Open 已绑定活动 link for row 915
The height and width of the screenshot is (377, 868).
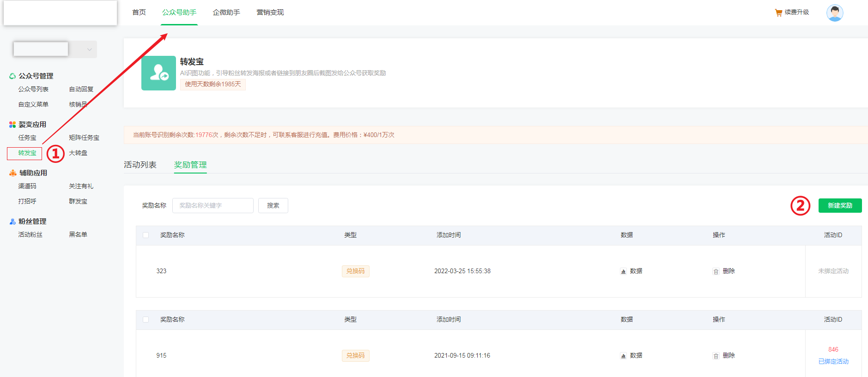(x=833, y=362)
